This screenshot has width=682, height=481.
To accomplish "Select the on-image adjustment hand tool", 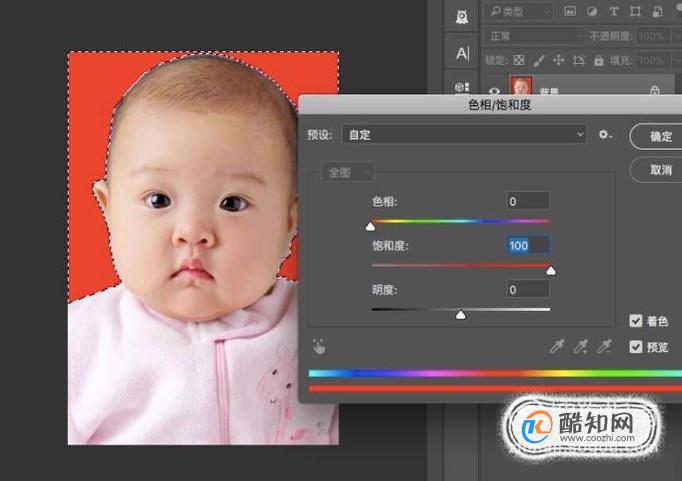I will point(319,346).
